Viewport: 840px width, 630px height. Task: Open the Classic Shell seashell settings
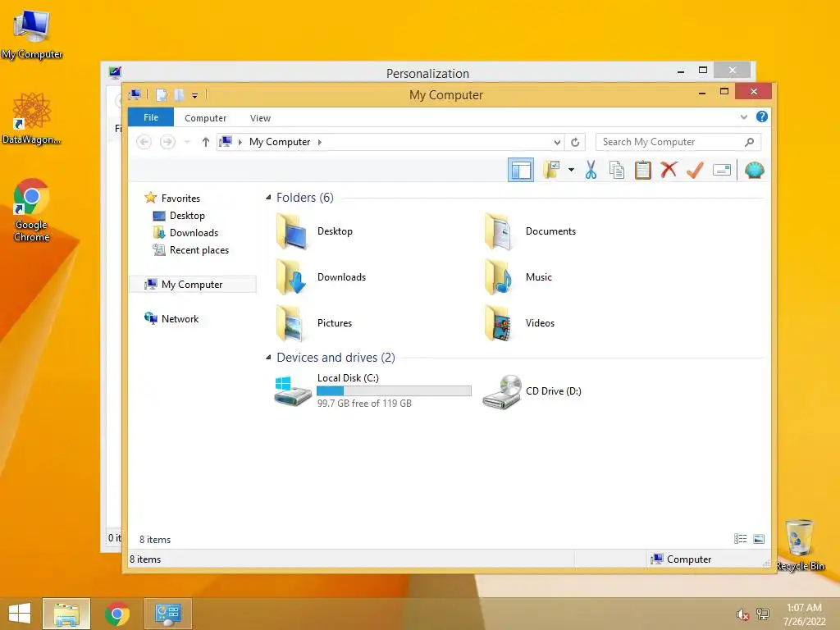pos(755,171)
